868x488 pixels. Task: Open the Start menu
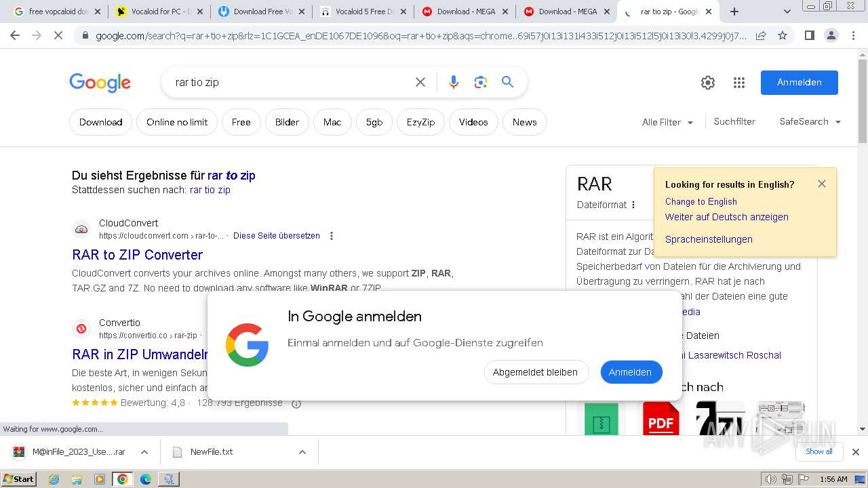[x=19, y=479]
